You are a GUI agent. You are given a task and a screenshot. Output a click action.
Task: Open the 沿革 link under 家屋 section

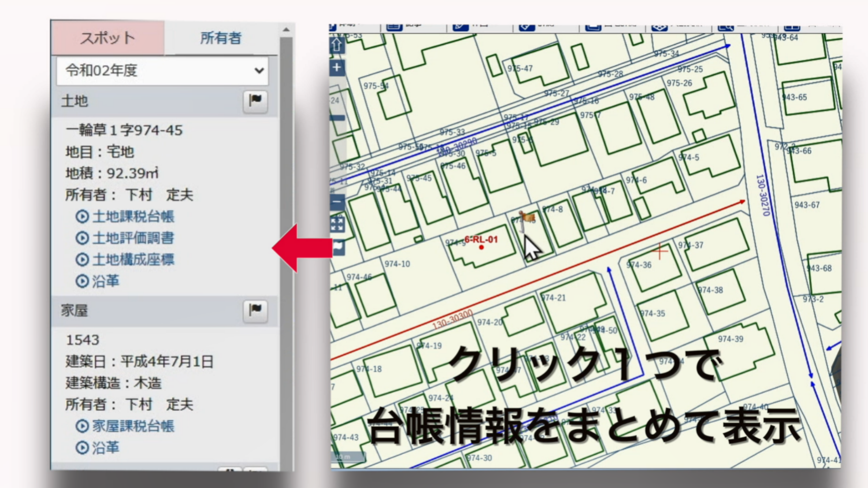point(105,448)
